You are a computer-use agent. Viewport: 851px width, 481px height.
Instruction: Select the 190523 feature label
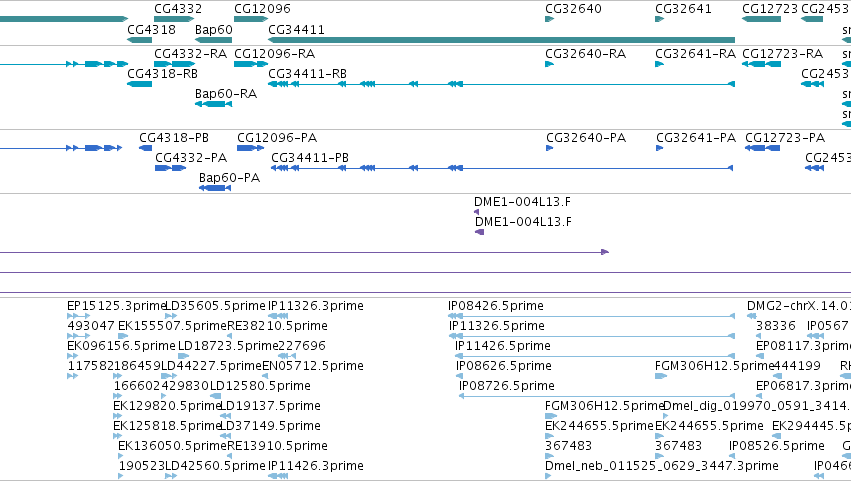[142, 467]
